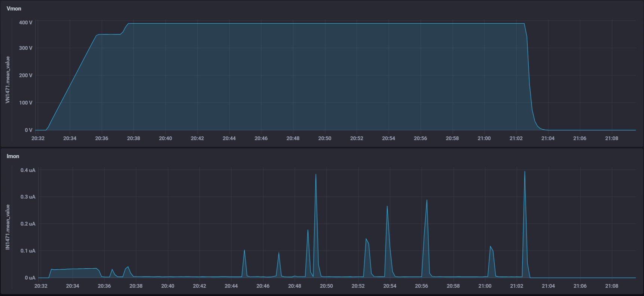Click the 0.4 uA tick in Imon
This screenshot has width=644, height=296.
28,170
